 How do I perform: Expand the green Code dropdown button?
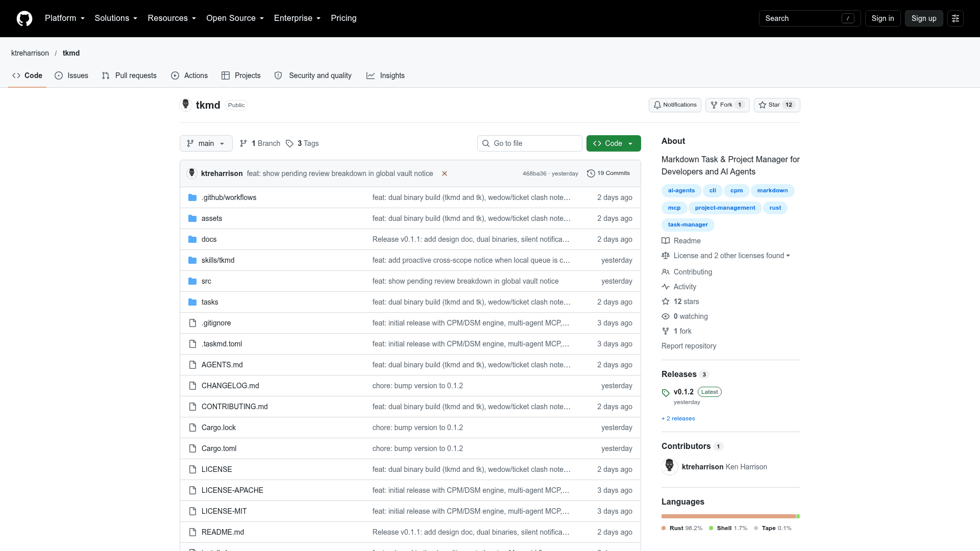tap(614, 143)
